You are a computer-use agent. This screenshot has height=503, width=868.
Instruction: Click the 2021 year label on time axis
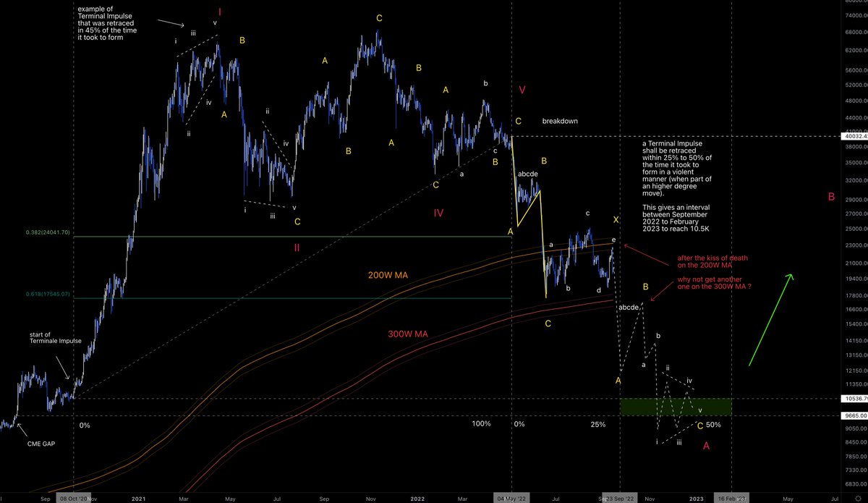(139, 499)
